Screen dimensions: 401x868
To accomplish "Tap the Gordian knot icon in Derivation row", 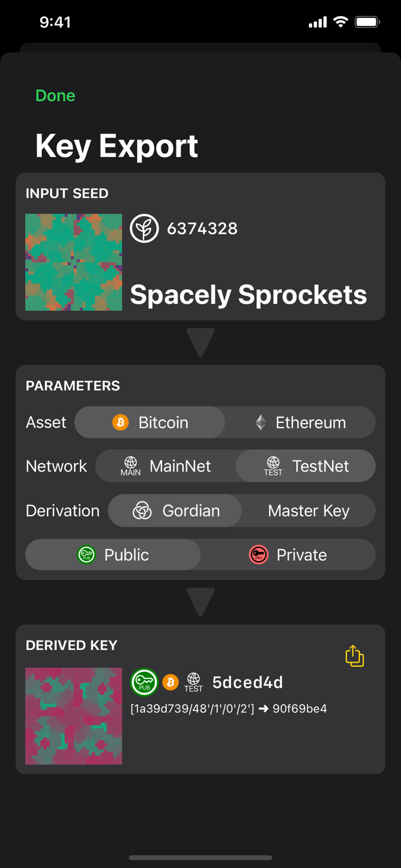I will click(x=142, y=510).
